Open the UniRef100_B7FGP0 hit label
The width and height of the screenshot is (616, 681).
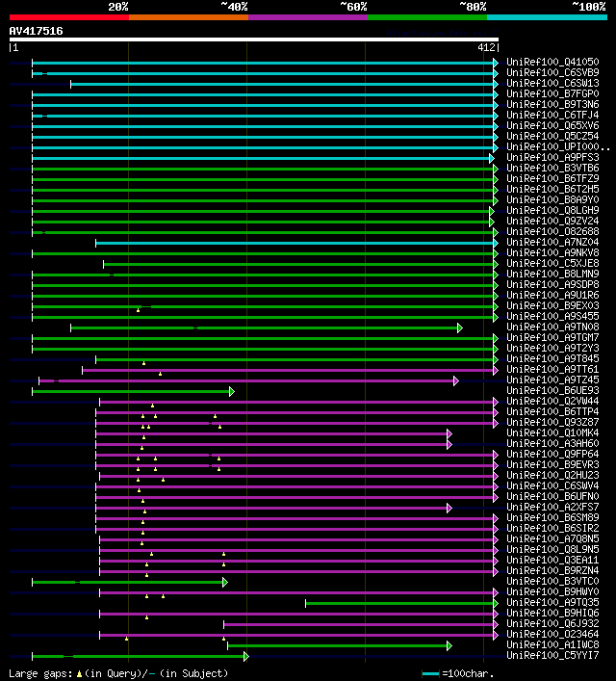click(552, 93)
